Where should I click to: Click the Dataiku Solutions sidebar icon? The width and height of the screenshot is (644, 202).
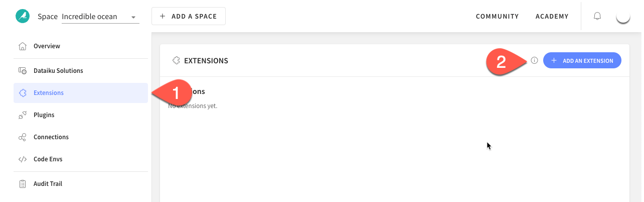(22, 71)
